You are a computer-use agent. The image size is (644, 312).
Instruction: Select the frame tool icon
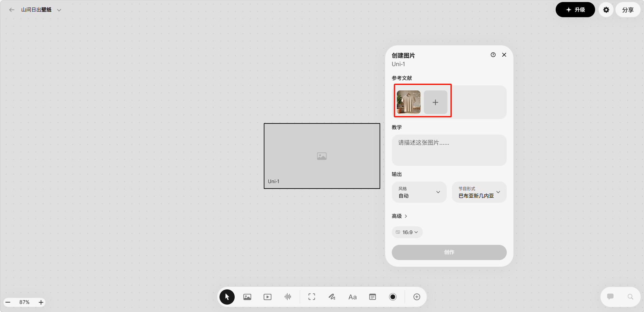click(x=312, y=297)
